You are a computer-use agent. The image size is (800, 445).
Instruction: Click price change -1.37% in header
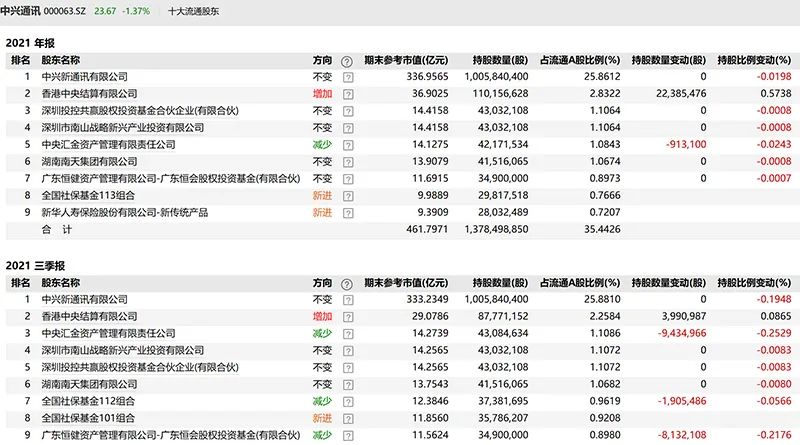[x=136, y=11]
